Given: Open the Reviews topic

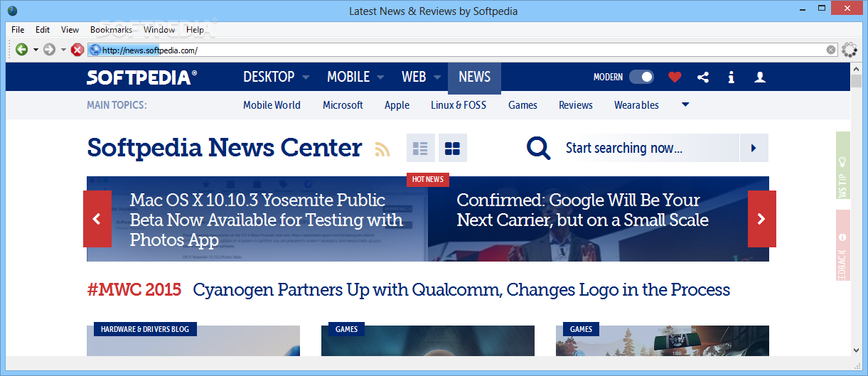Looking at the screenshot, I should point(575,105).
